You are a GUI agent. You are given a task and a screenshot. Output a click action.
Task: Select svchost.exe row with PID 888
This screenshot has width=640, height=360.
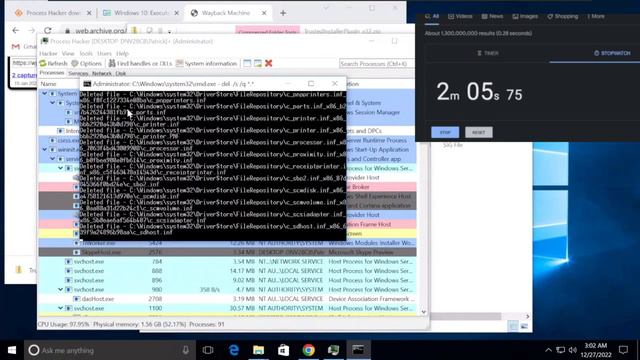[227, 271]
